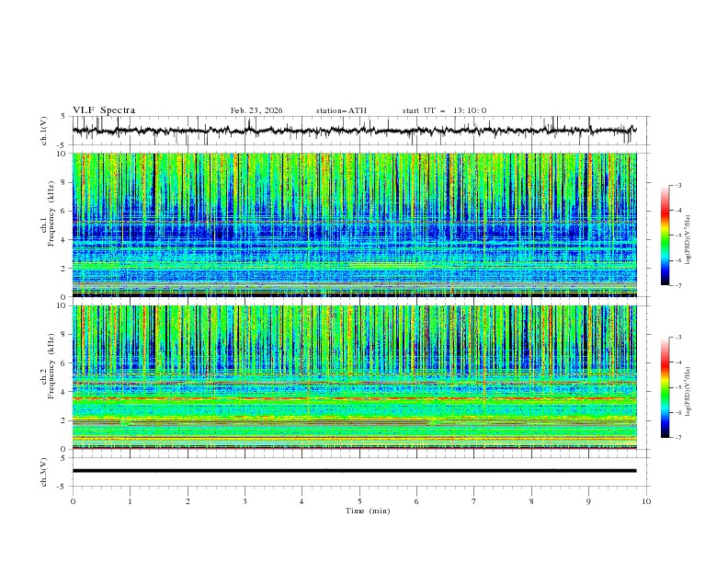Click the 'station=ATH' label

[x=341, y=110]
